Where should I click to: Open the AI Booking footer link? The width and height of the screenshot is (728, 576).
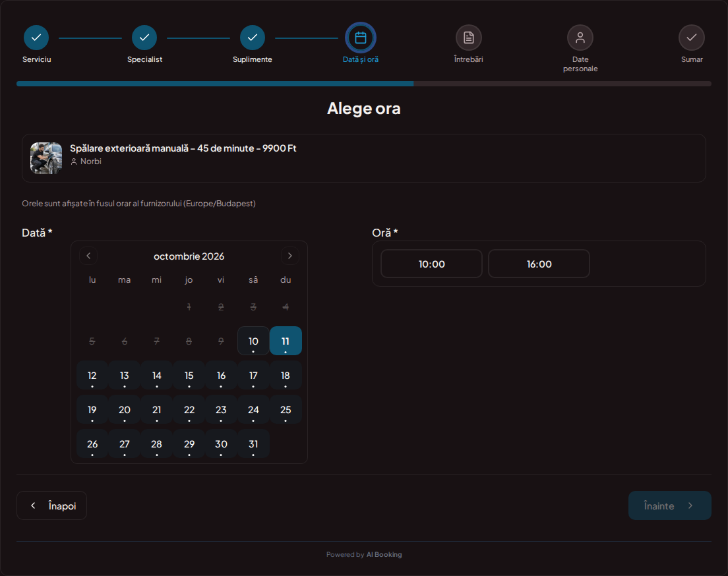[384, 554]
